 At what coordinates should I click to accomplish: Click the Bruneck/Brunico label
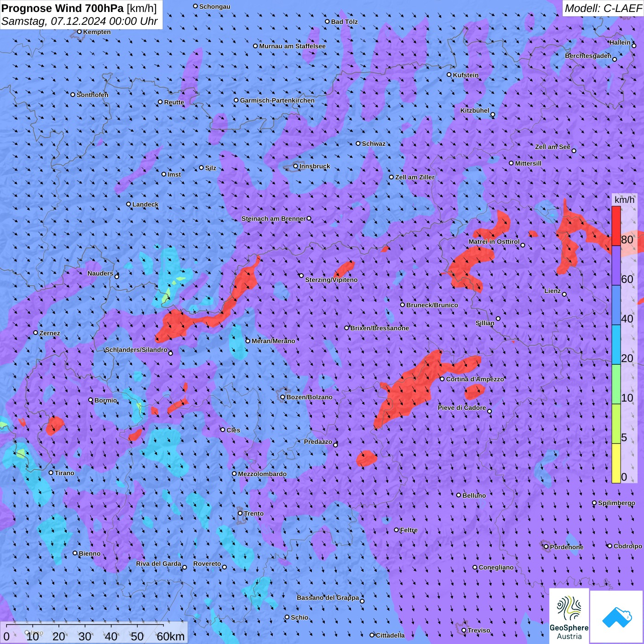click(x=432, y=305)
